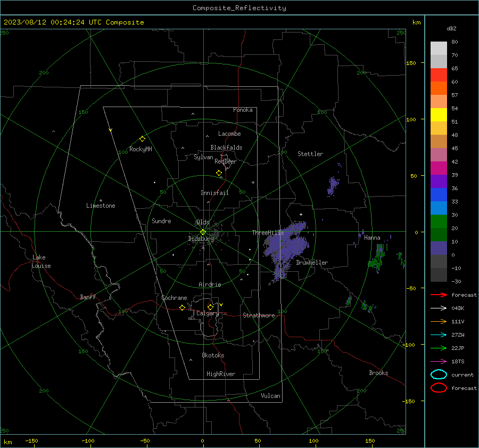Click the large purple echo near ThreeHills
This screenshot has width=479, height=448.
click(x=286, y=249)
